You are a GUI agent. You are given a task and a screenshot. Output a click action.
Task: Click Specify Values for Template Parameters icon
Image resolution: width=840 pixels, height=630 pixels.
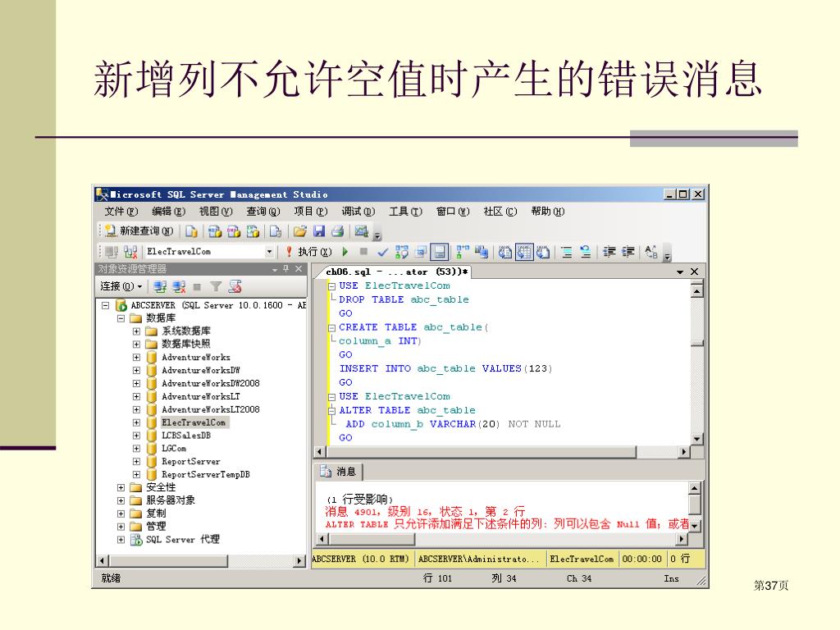(x=651, y=252)
